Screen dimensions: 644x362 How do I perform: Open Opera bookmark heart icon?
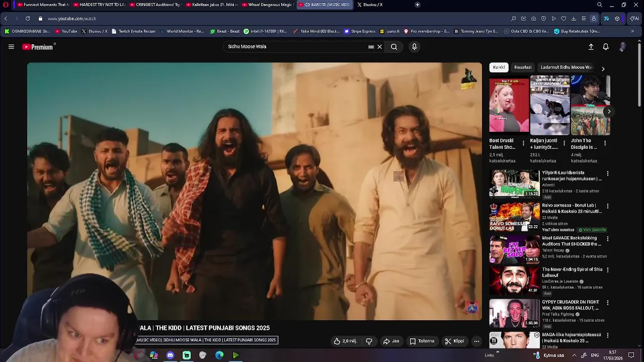point(563,19)
